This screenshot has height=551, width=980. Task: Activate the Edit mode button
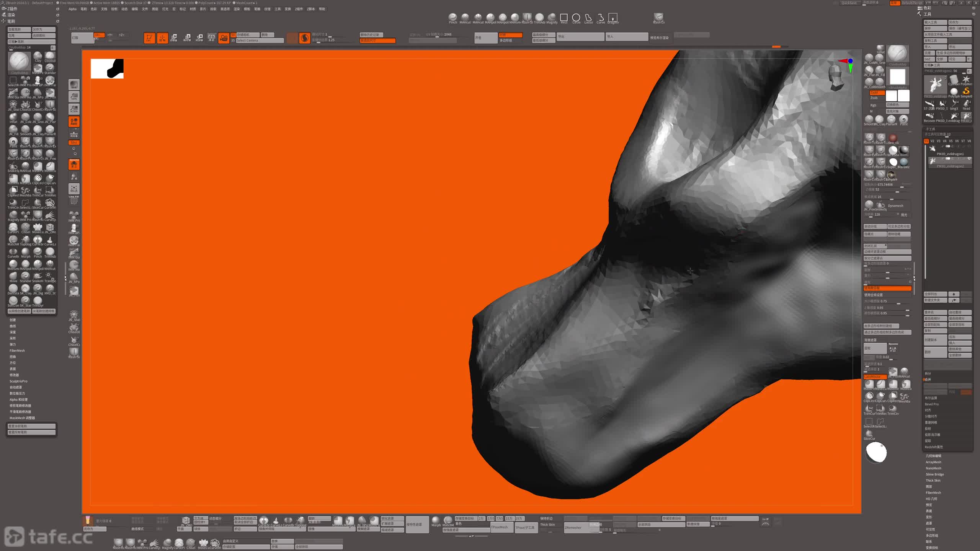tap(149, 38)
